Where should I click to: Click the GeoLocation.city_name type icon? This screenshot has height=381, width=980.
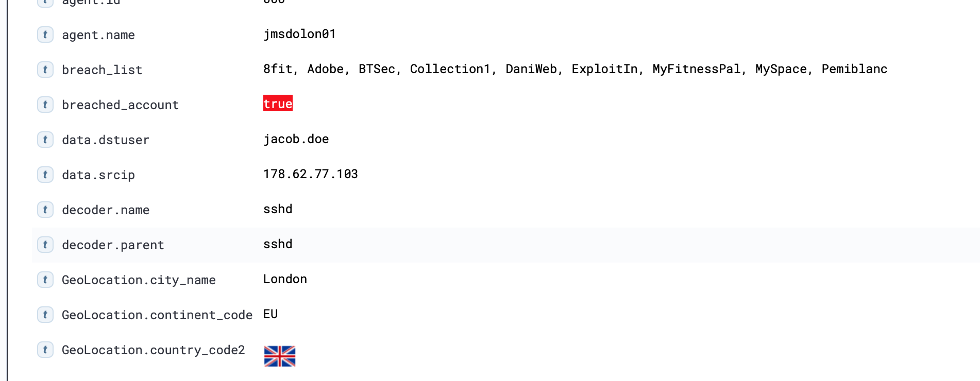45,280
